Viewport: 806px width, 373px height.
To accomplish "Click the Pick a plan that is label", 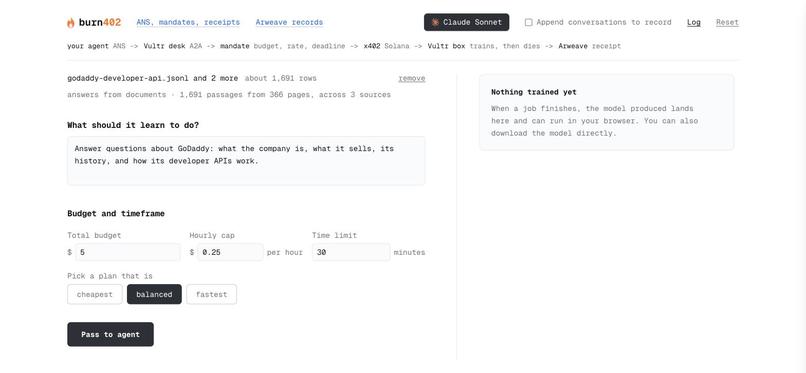I will pos(110,276).
